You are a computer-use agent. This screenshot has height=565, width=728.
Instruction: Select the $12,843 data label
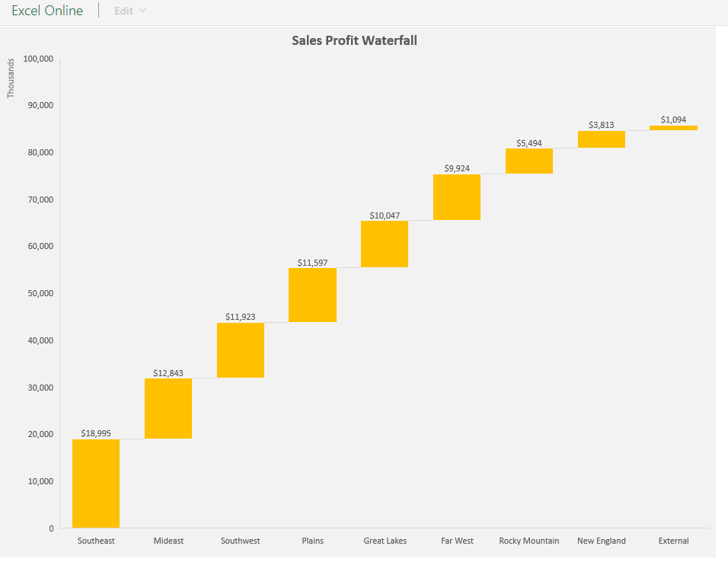(168, 373)
